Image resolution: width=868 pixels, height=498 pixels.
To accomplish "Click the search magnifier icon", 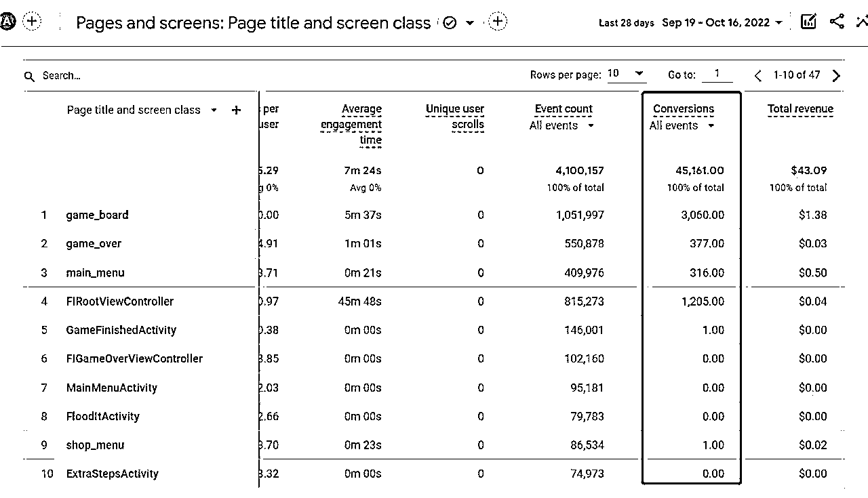I will coord(30,77).
